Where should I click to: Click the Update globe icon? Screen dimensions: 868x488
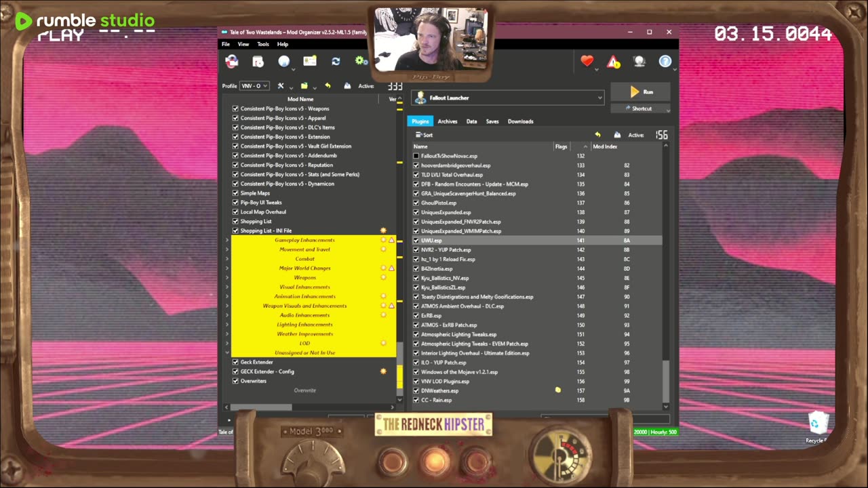[639, 62]
